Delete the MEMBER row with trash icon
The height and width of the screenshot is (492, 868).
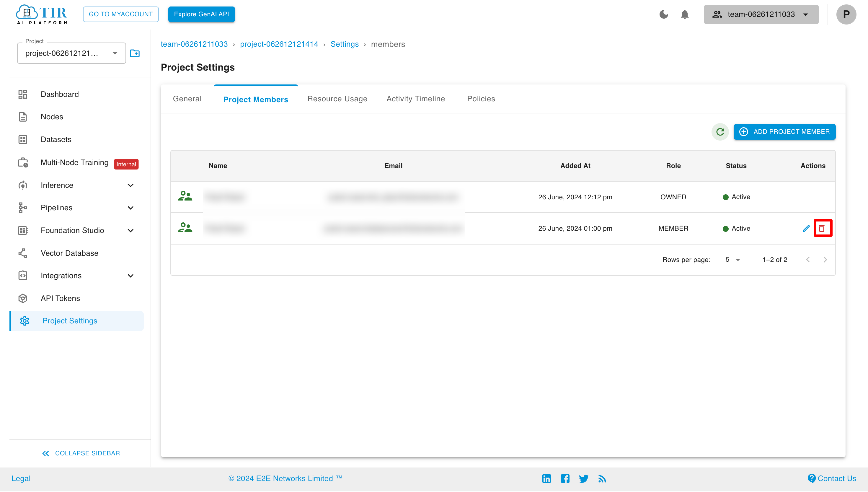(x=822, y=229)
